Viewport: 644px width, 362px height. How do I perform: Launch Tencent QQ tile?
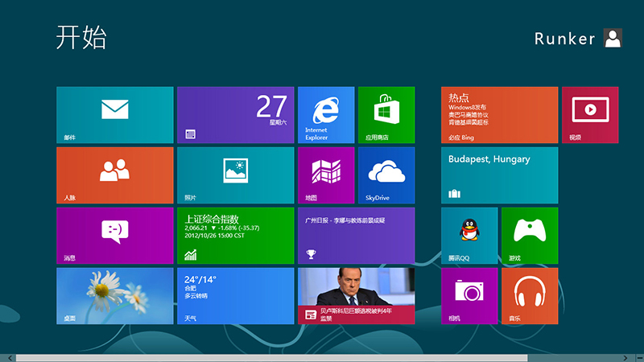469,235
